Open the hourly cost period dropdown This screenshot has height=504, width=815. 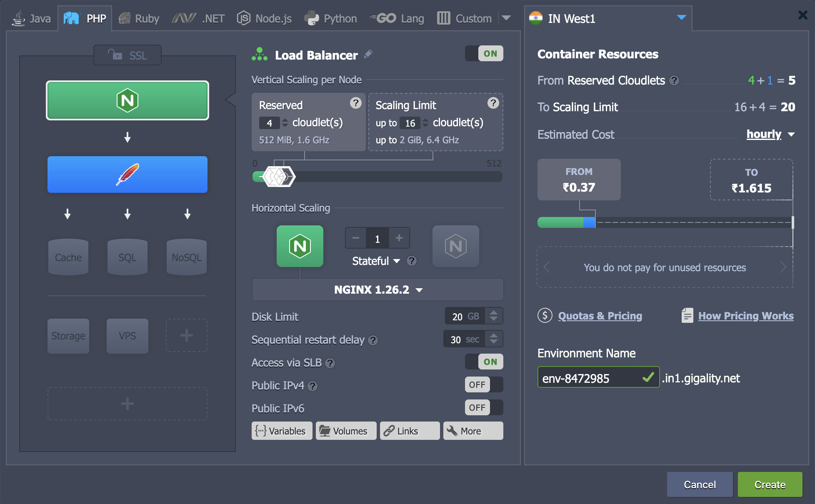pos(770,134)
